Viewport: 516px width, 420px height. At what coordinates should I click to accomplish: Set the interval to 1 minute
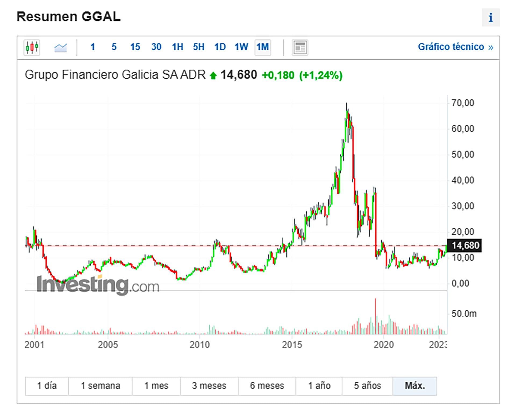click(93, 47)
